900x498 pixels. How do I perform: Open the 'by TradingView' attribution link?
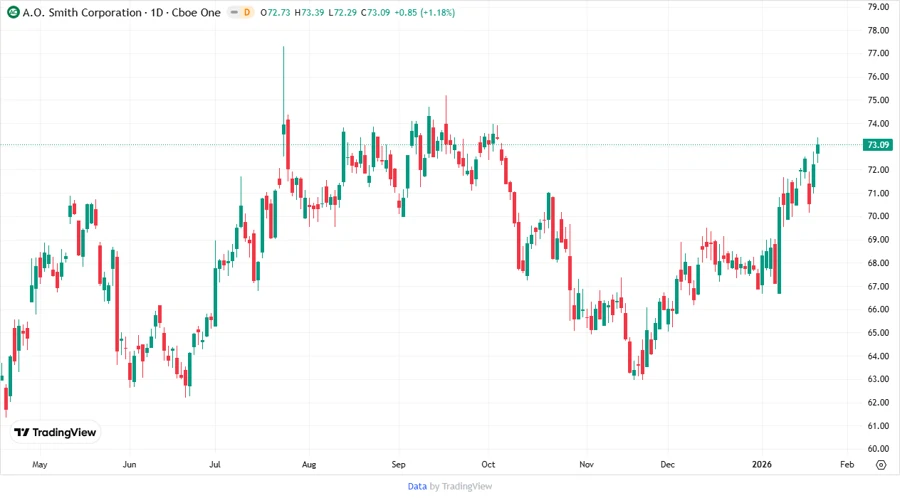(461, 486)
